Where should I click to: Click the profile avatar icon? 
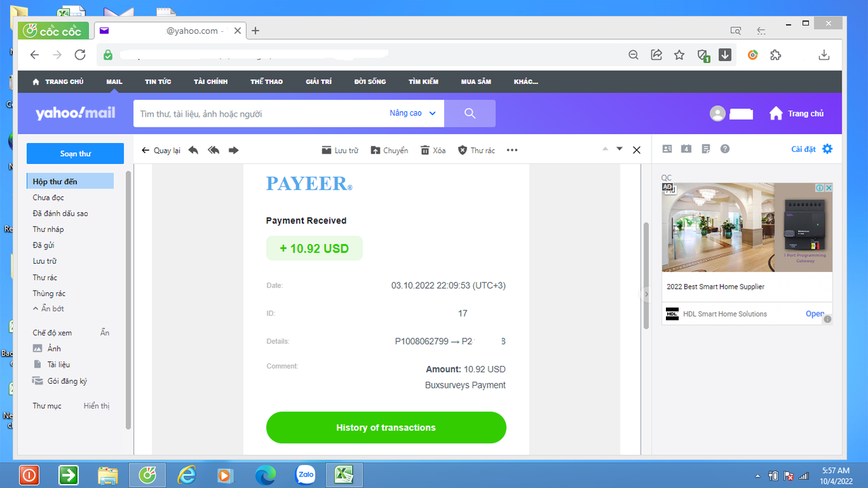click(x=717, y=114)
